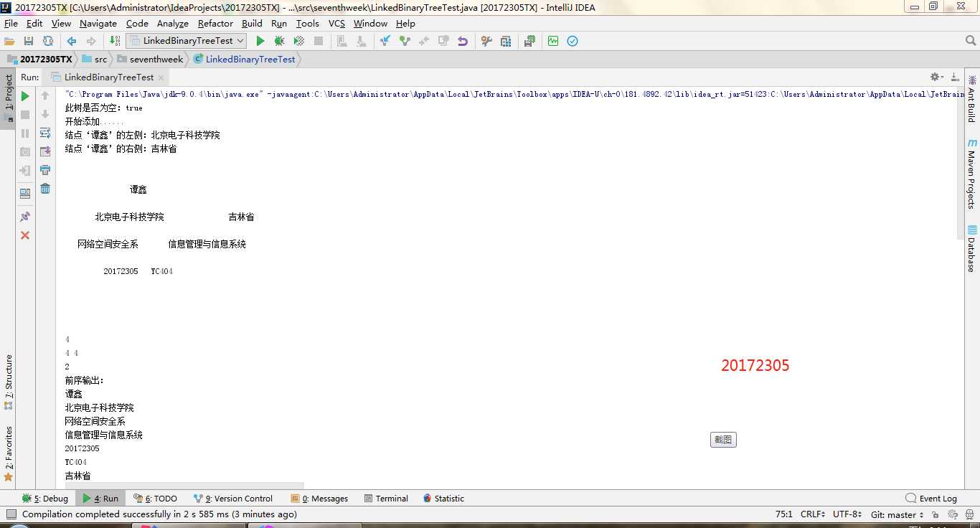Image resolution: width=980 pixels, height=528 pixels.
Task: Open Messages tool window tab
Action: pyautogui.click(x=319, y=499)
